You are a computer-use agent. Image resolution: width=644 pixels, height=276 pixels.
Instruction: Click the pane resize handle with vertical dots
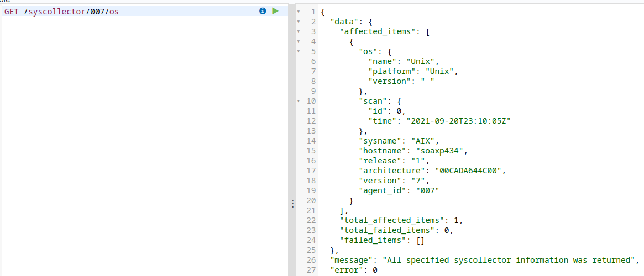tap(292, 204)
